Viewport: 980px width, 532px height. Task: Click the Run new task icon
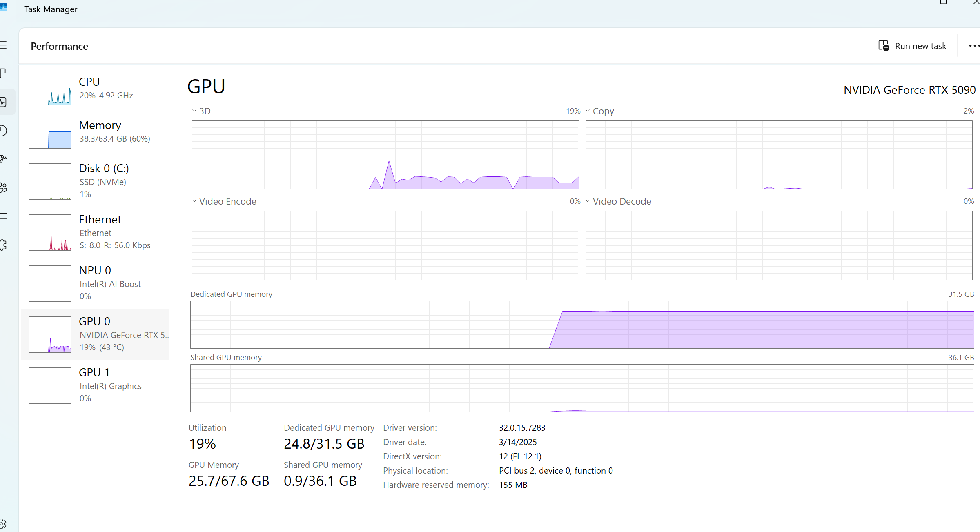click(x=884, y=46)
